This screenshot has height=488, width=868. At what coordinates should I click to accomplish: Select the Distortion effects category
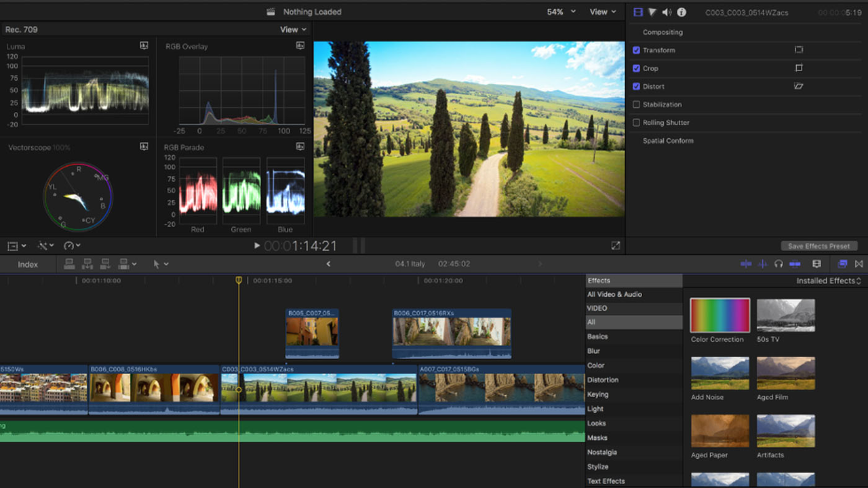pyautogui.click(x=602, y=380)
